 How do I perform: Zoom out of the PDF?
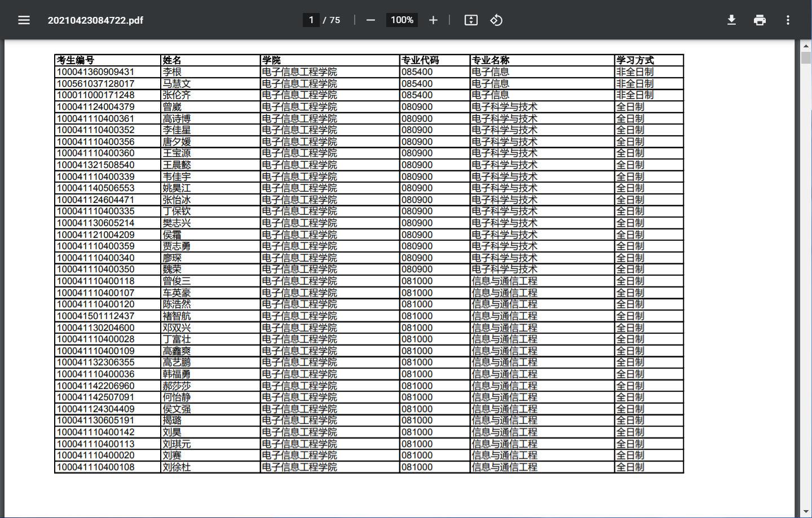[x=370, y=20]
